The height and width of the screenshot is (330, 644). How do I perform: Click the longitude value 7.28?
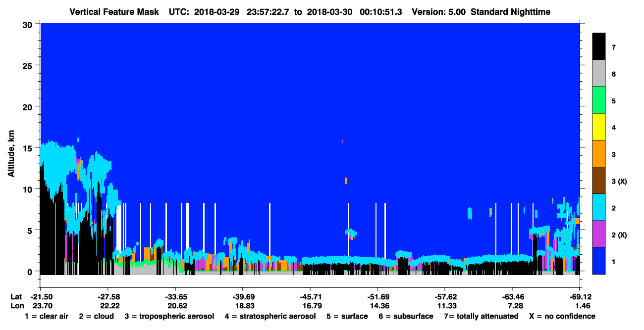tap(515, 306)
